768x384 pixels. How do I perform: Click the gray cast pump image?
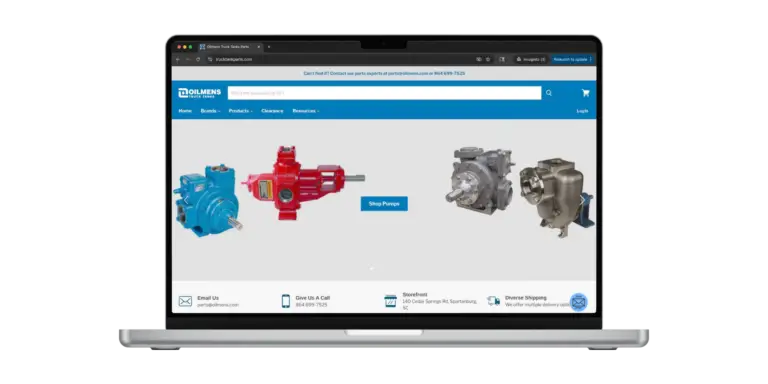tap(480, 180)
